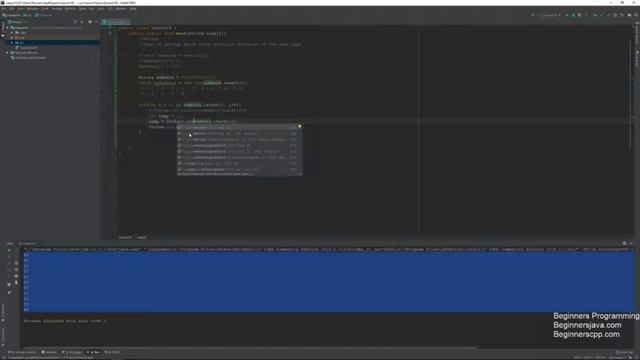Image resolution: width=640 pixels, height=360 pixels.
Task: Select the last visible completion popup suggestion
Action: (239, 169)
